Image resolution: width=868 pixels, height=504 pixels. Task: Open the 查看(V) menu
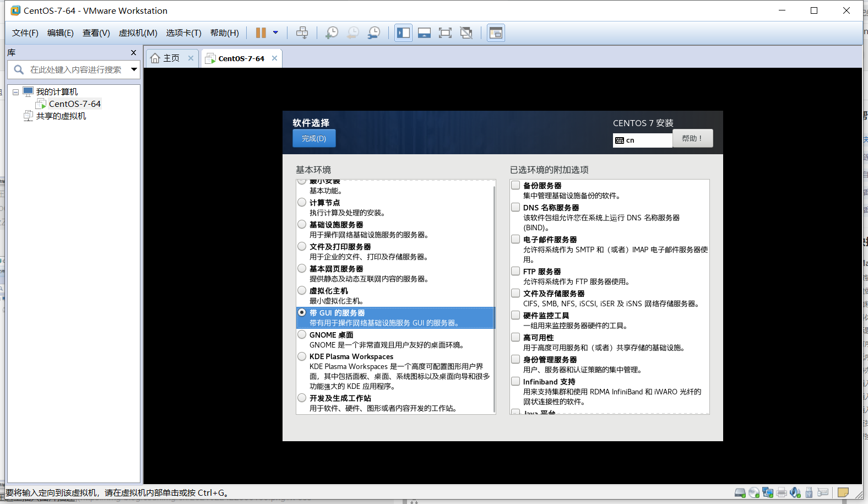[96, 33]
